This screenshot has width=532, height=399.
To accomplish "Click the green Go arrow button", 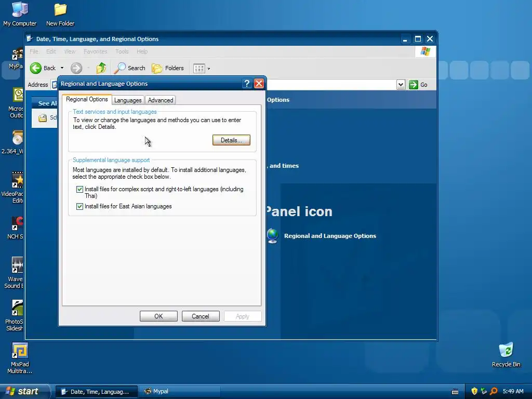I will coord(413,85).
